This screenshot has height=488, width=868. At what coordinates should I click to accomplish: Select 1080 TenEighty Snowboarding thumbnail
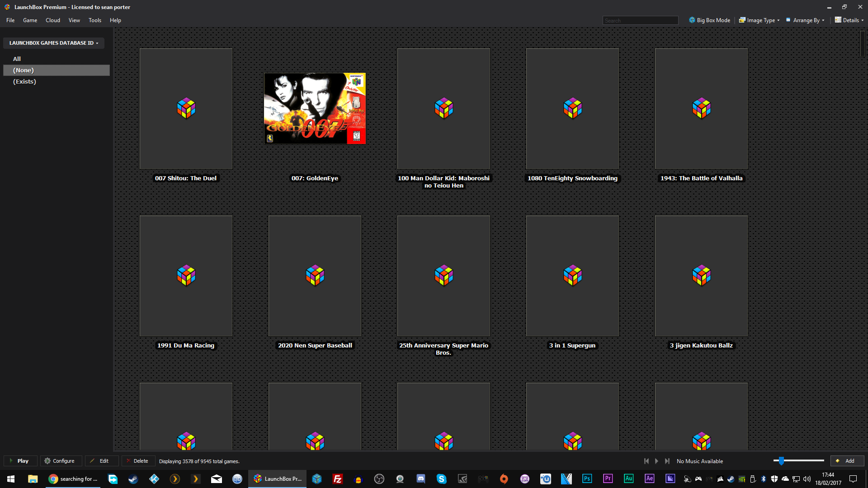[572, 108]
